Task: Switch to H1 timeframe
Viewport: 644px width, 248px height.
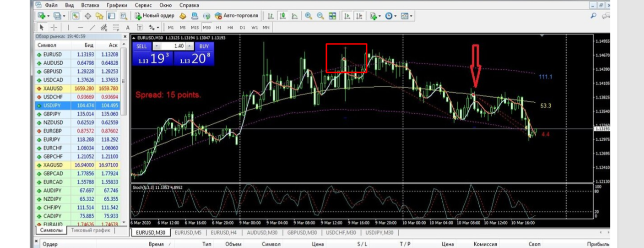Action: coord(219,27)
